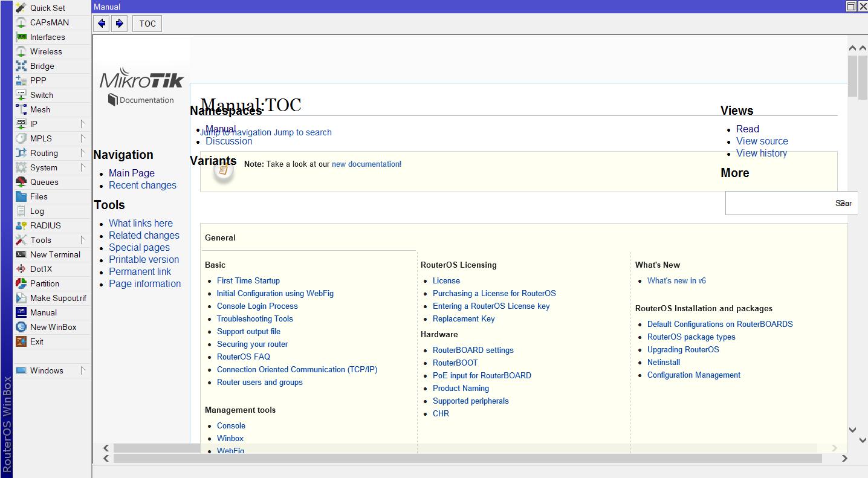Open the Main Page link

click(x=132, y=173)
